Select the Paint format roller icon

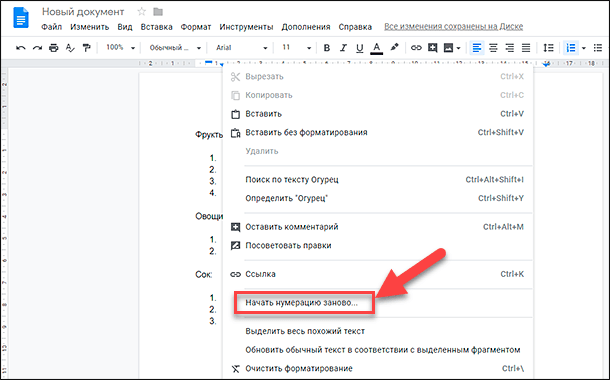pos(86,48)
